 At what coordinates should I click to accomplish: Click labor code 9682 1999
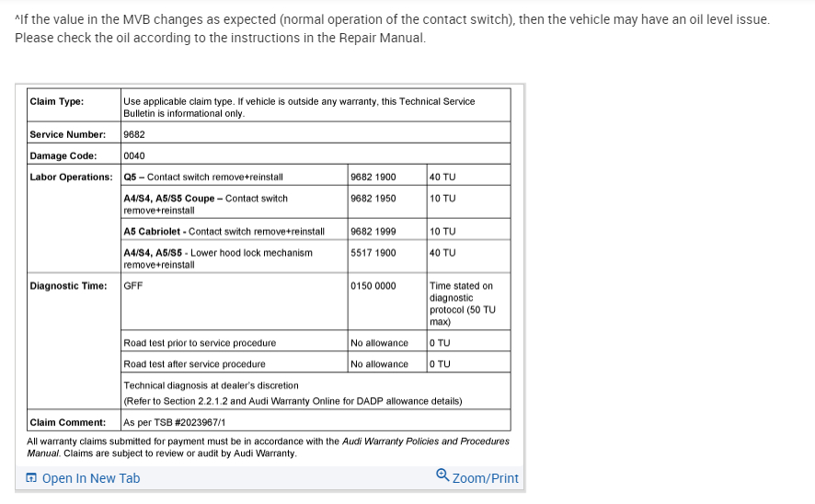pos(373,232)
